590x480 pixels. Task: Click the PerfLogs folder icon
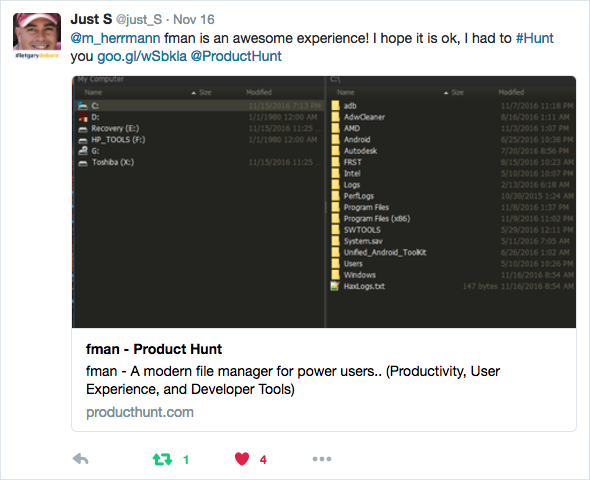tap(335, 196)
